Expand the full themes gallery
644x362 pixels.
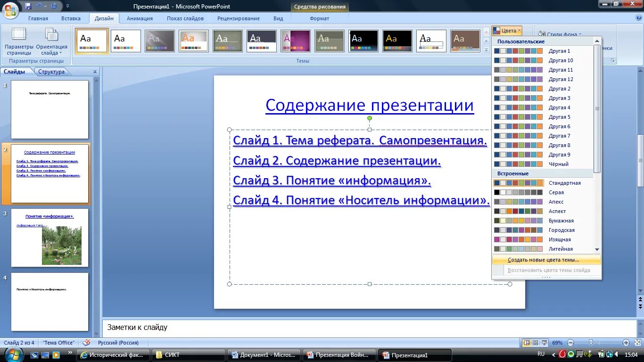click(486, 49)
